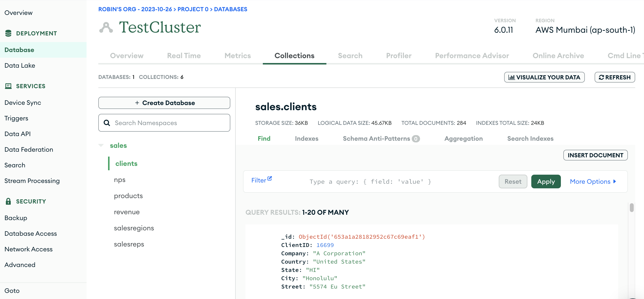Open Triggers in the sidebar
Screen dimensions: 644x299
coord(16,118)
